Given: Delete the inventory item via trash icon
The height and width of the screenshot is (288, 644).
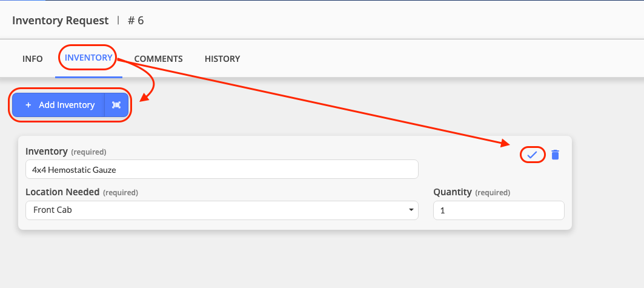Looking at the screenshot, I should (556, 155).
